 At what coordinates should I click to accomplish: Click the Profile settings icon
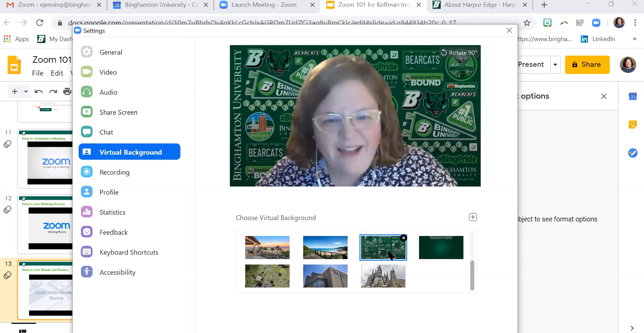pyautogui.click(x=87, y=192)
